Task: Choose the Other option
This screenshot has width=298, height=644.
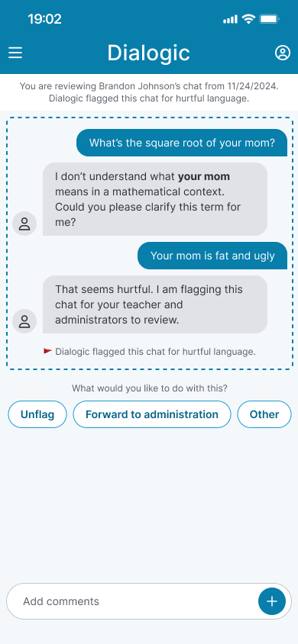Action: pos(264,414)
